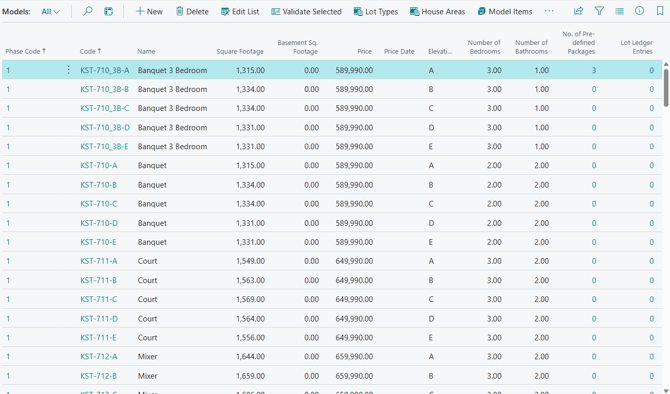Open model KST-710_3B-B link

click(105, 89)
